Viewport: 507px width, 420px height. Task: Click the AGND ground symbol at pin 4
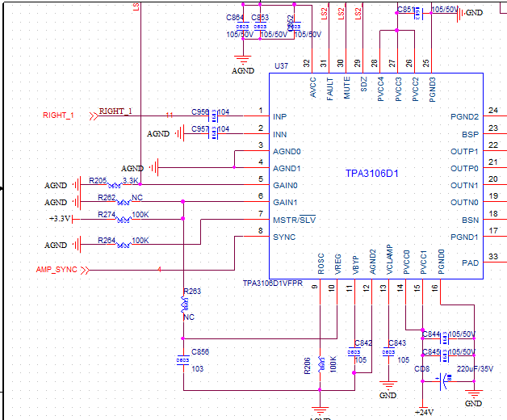click(x=154, y=168)
